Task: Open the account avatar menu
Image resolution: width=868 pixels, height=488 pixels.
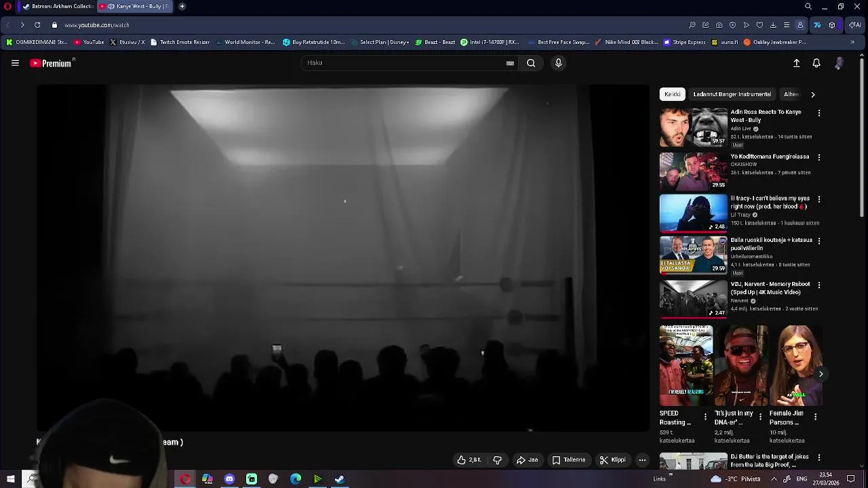Action: click(840, 63)
